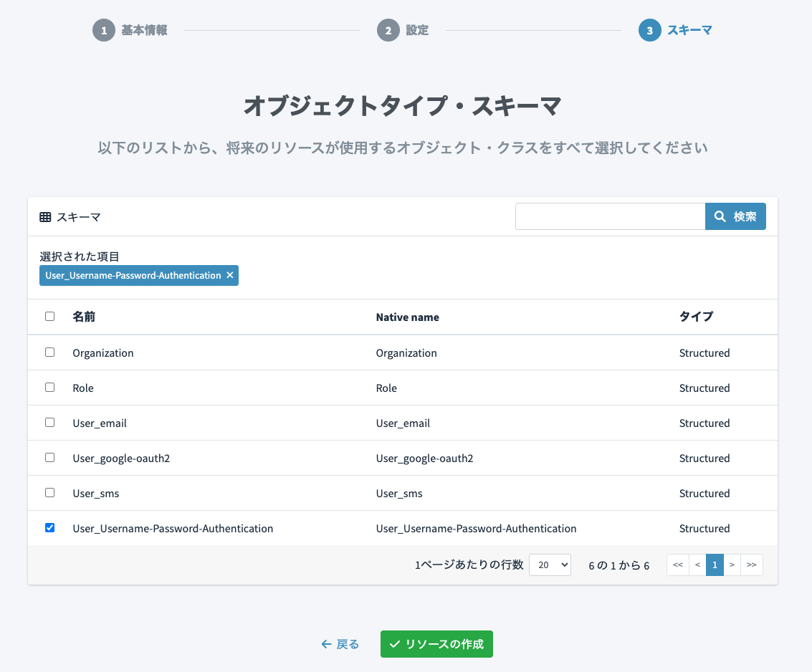Focus the schema search input field
Image resolution: width=812 pixels, height=672 pixels.
[611, 216]
